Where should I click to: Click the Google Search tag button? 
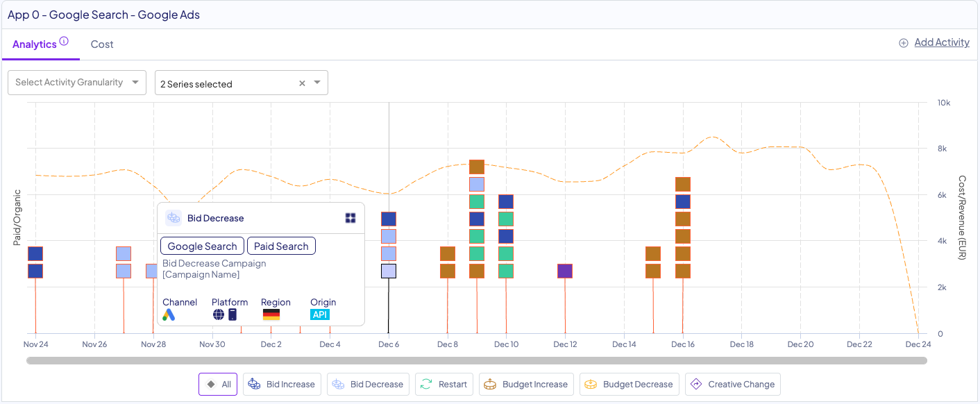(202, 246)
